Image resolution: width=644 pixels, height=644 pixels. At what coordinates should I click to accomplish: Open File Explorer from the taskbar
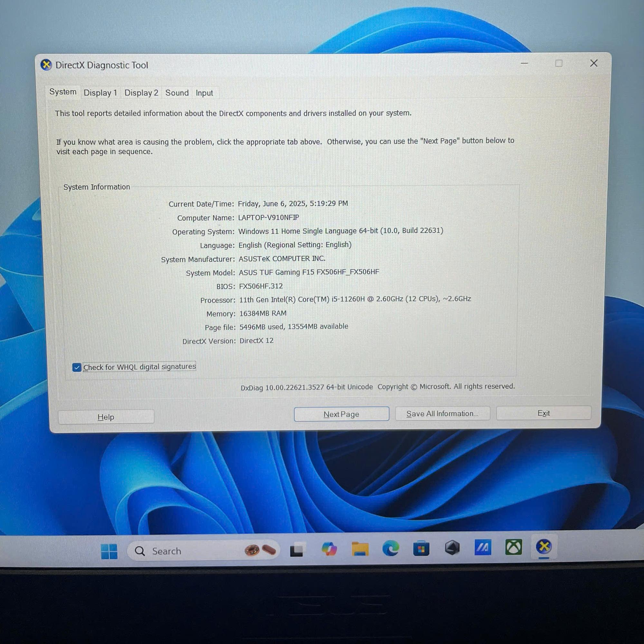point(360,549)
